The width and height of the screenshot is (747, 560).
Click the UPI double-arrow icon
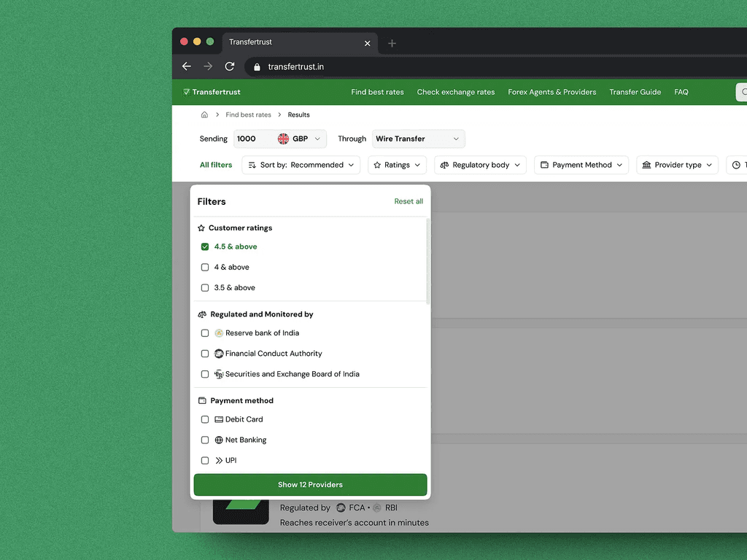point(219,461)
